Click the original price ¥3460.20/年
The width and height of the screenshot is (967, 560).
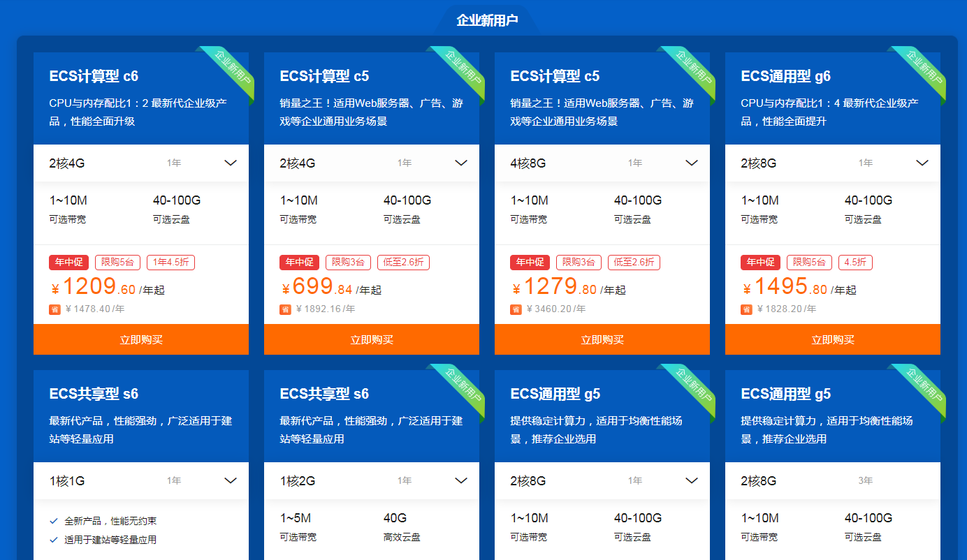click(556, 309)
